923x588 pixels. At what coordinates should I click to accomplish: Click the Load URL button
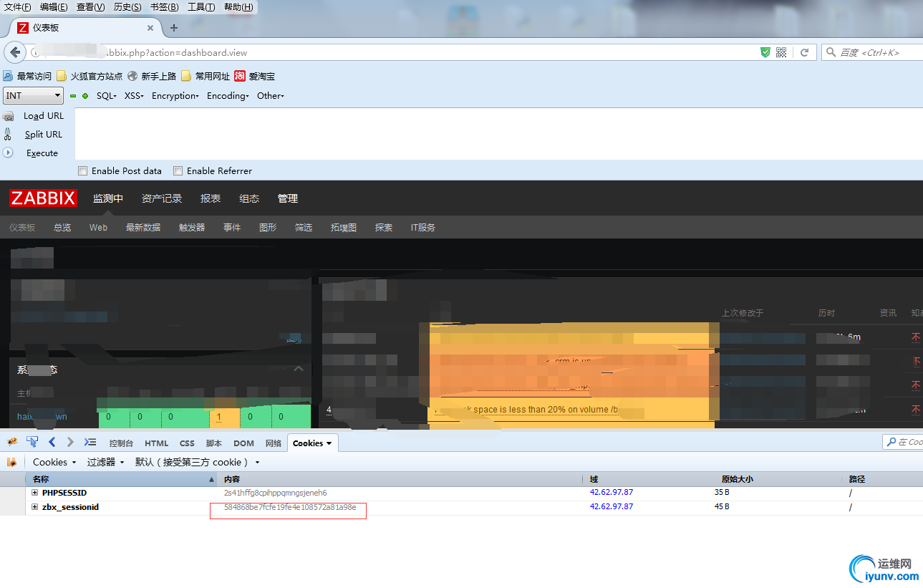44,116
